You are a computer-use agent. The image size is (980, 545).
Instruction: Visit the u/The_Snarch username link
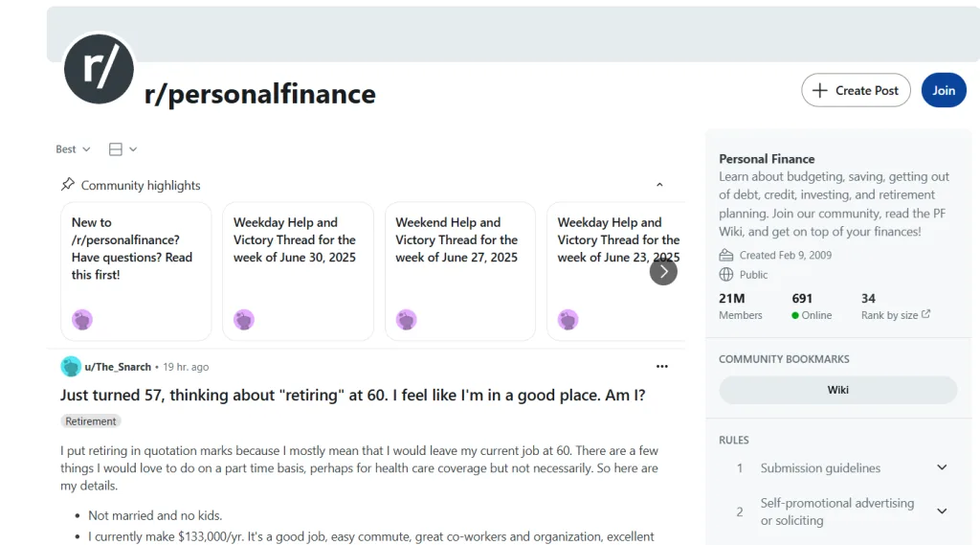point(118,367)
